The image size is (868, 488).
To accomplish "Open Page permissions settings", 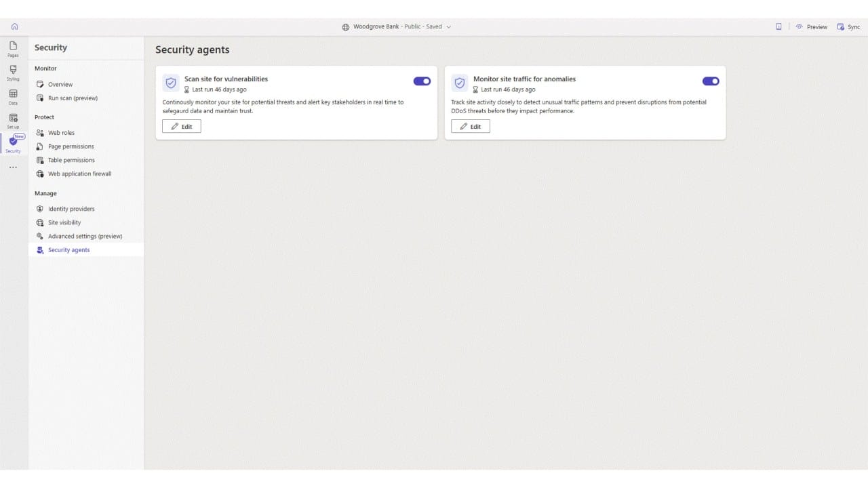I will pos(71,146).
